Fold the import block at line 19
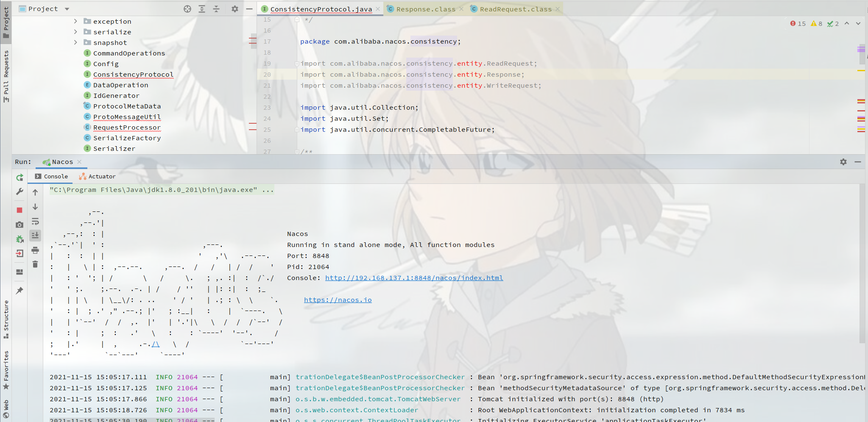This screenshot has width=868, height=422. 297,64
